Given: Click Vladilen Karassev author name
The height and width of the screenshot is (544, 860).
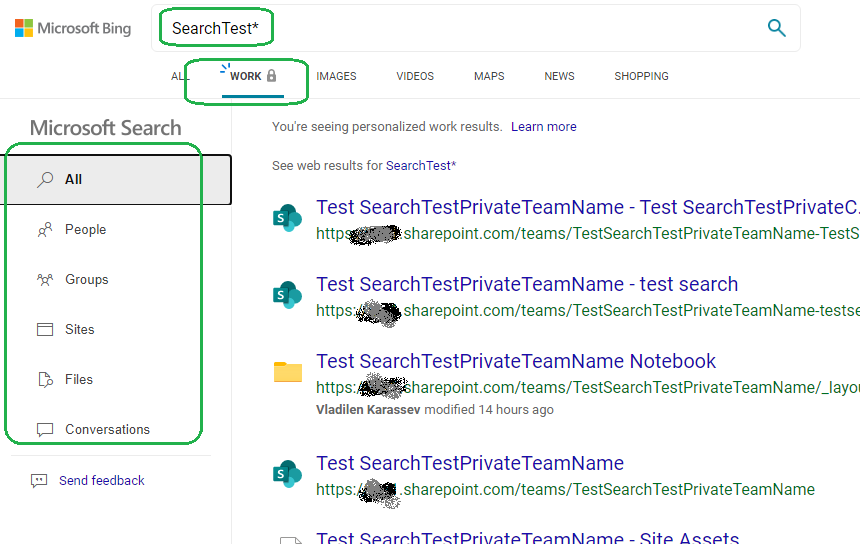Looking at the screenshot, I should [368, 410].
